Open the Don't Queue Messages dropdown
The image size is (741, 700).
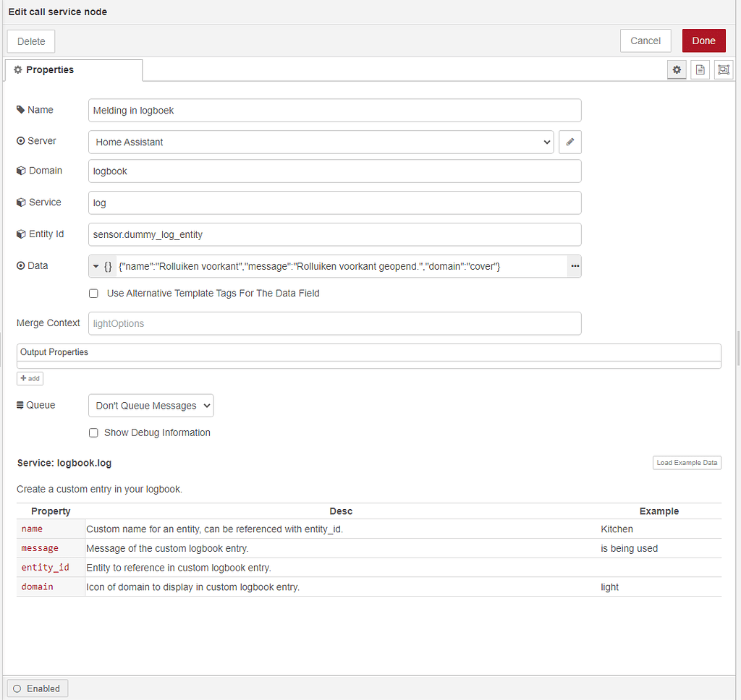pyautogui.click(x=151, y=405)
